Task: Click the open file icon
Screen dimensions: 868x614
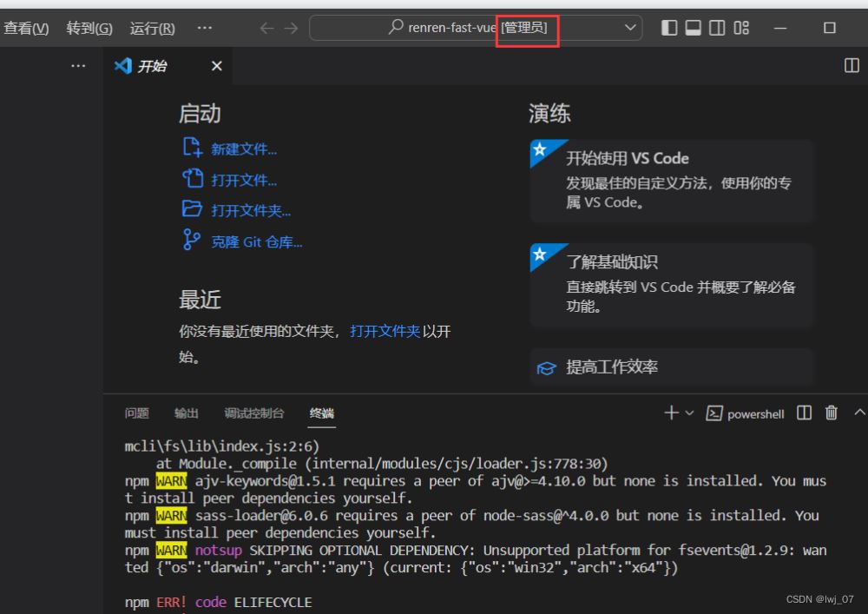Action: (x=192, y=178)
